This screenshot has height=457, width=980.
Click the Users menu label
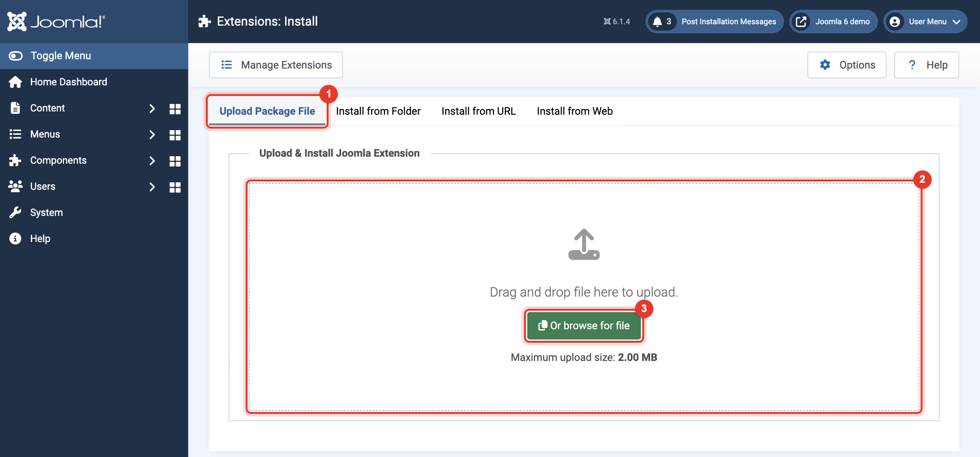(x=43, y=187)
